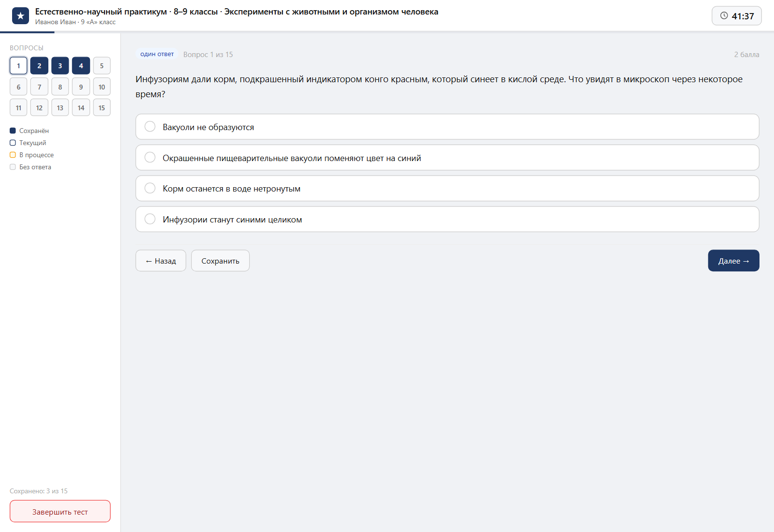Image resolution: width=774 pixels, height=532 pixels.
Task: Choose «Окрашенные пищеварительные вакуоли поменяют цвет на синий»
Action: click(447, 158)
